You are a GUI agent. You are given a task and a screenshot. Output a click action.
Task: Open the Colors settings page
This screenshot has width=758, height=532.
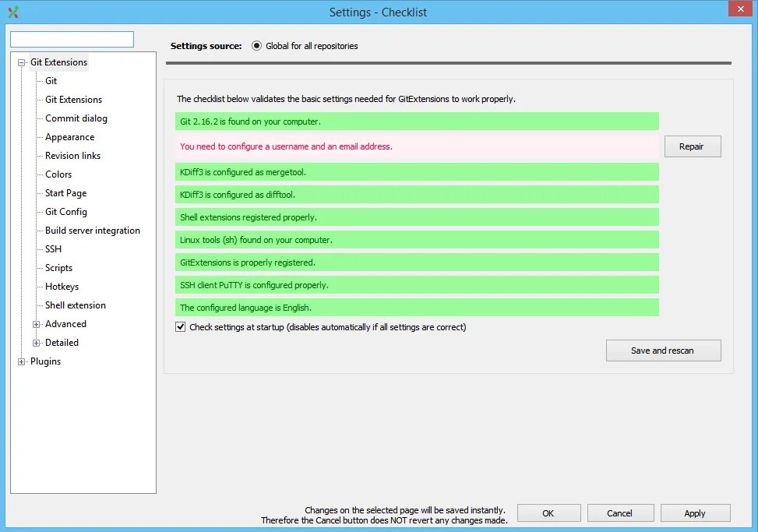pyautogui.click(x=58, y=174)
